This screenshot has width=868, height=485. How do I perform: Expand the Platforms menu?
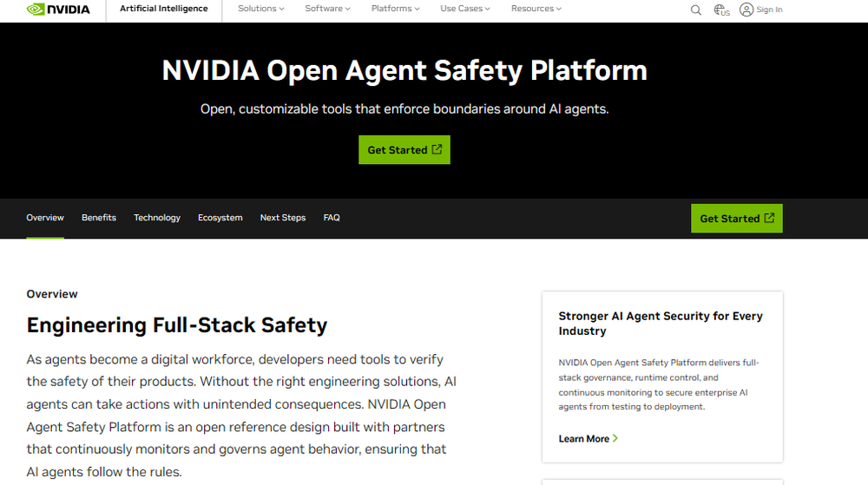(x=395, y=9)
